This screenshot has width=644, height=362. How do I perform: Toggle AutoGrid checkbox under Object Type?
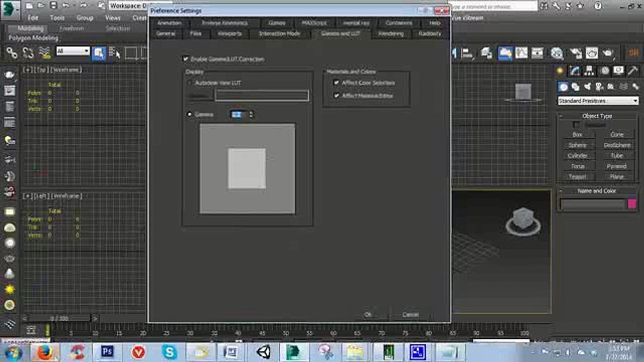click(577, 124)
